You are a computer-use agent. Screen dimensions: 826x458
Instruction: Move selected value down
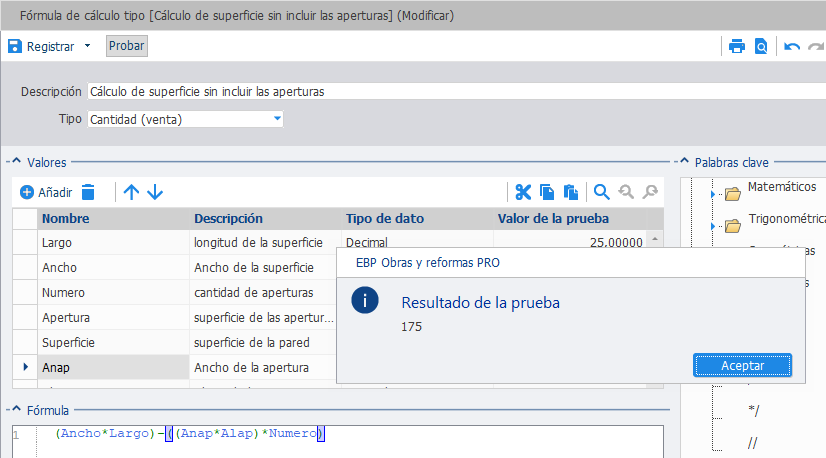pos(155,192)
